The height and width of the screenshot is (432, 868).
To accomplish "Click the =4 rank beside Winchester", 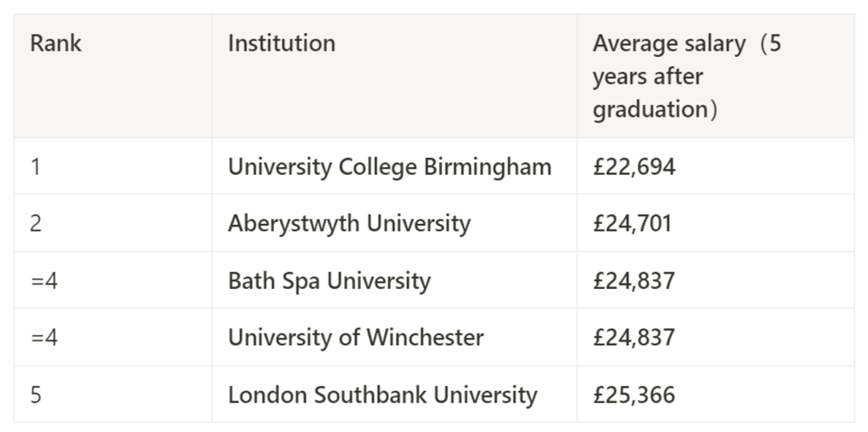I will click(x=44, y=337).
